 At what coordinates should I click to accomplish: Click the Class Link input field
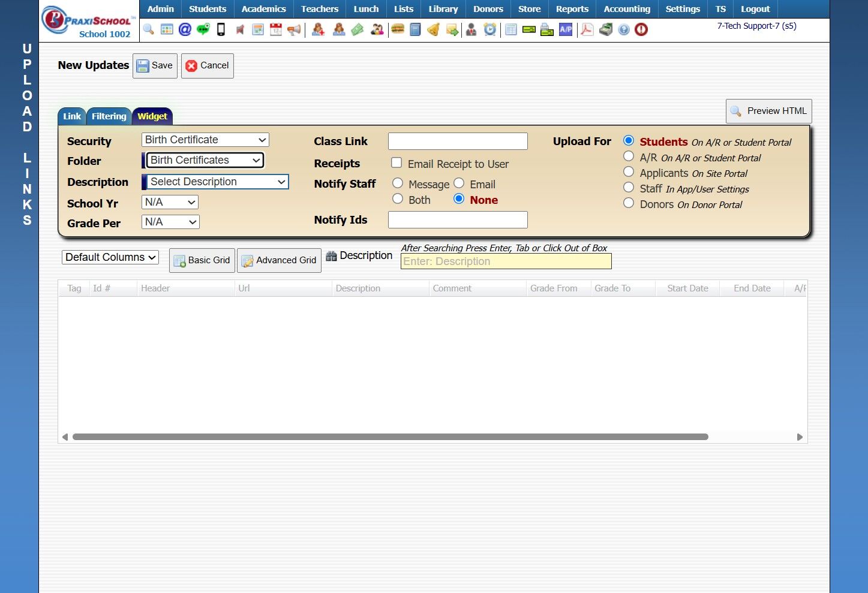click(x=458, y=142)
